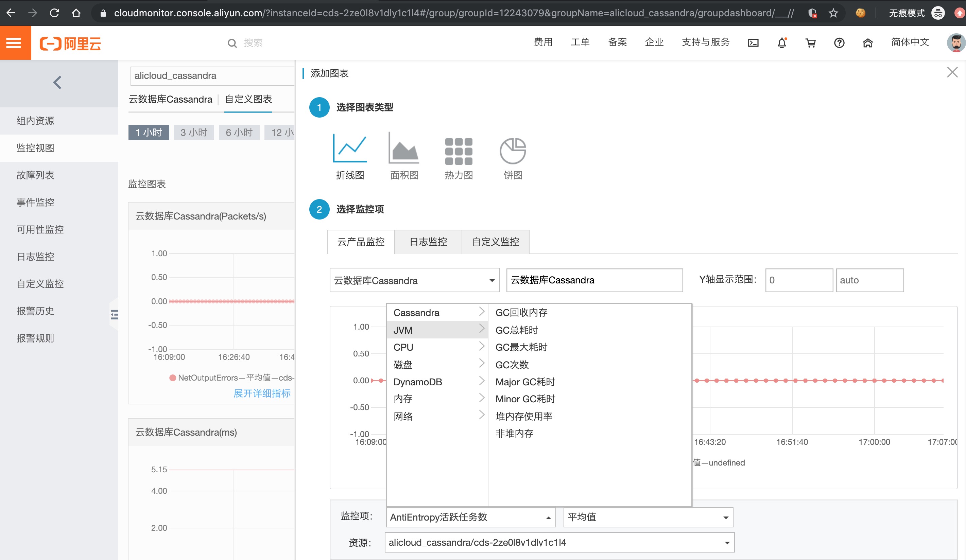Image resolution: width=966 pixels, height=560 pixels.
Task: Switch to 自定义监控 tab in panel
Action: tap(496, 242)
